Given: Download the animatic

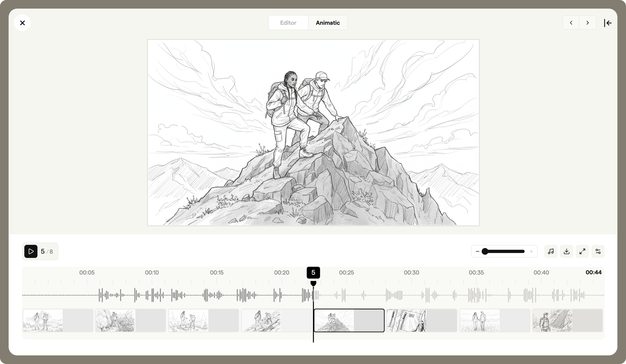Looking at the screenshot, I should (x=566, y=251).
